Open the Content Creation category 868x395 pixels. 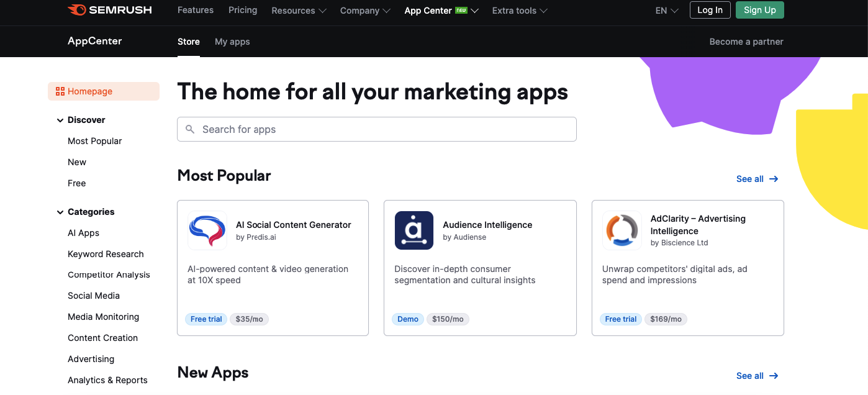(103, 338)
